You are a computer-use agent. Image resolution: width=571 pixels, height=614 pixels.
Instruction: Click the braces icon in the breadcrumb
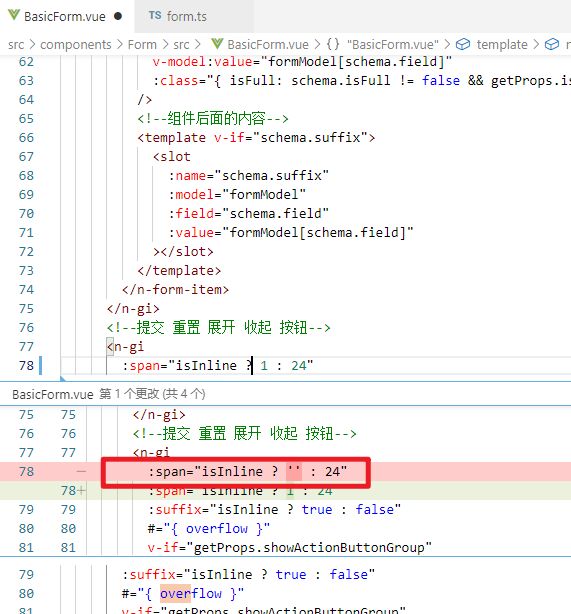tap(333, 44)
